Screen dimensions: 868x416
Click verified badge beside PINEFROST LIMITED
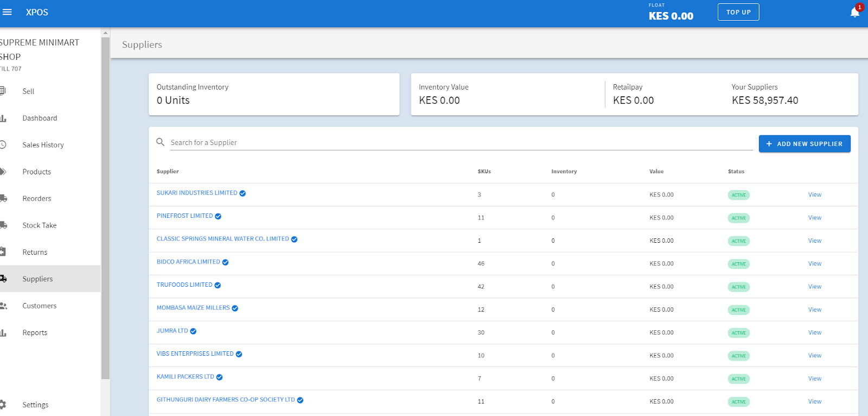[218, 216]
